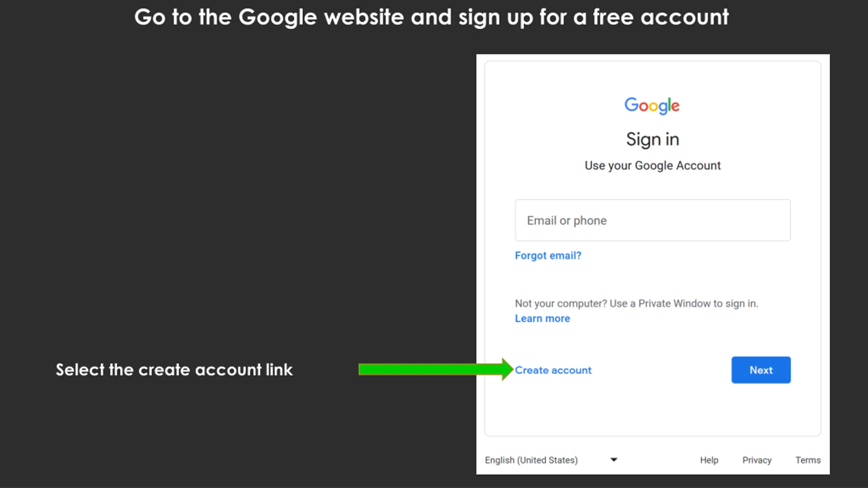This screenshot has width=868, height=488.
Task: Focus the Email or phone field
Action: pos(653,220)
